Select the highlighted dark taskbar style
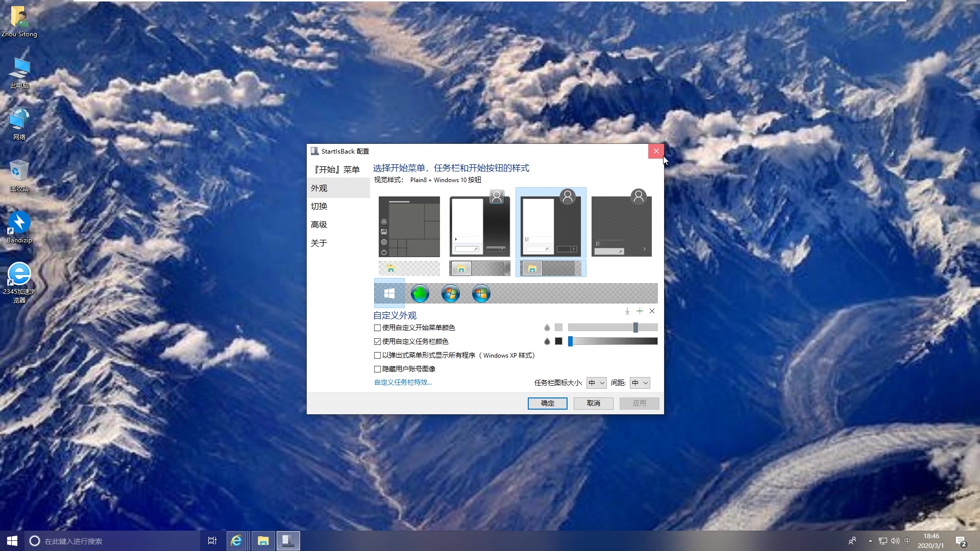 551,268
